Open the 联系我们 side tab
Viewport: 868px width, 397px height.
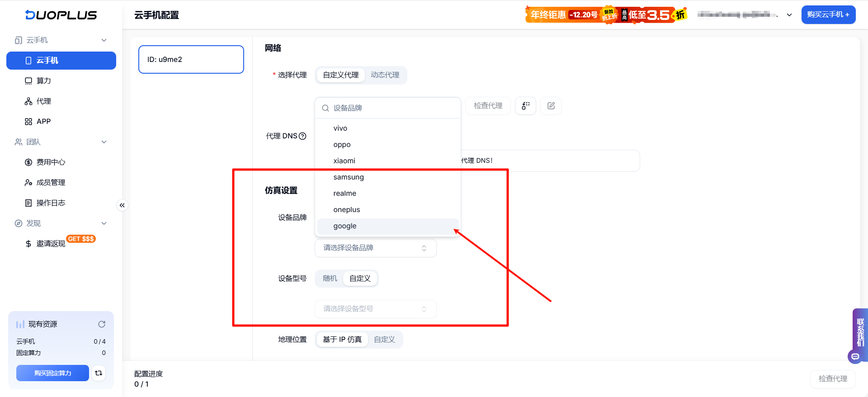[x=860, y=332]
